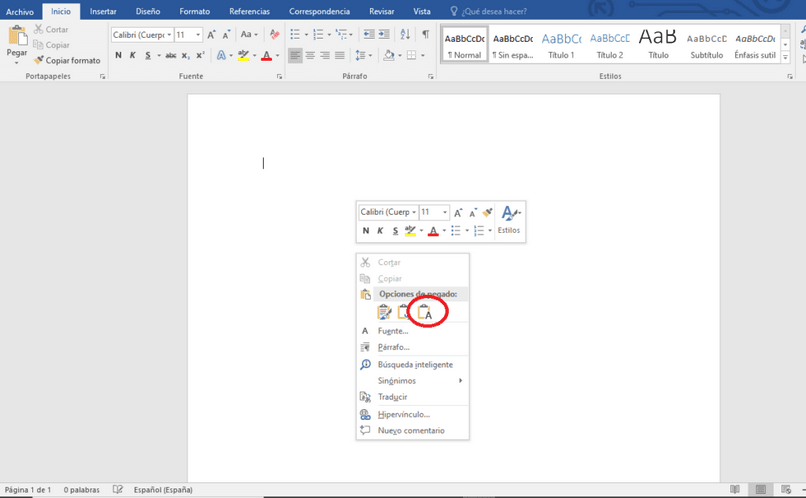
Task: Toggle italic (K) in the mini toolbar
Action: [380, 231]
